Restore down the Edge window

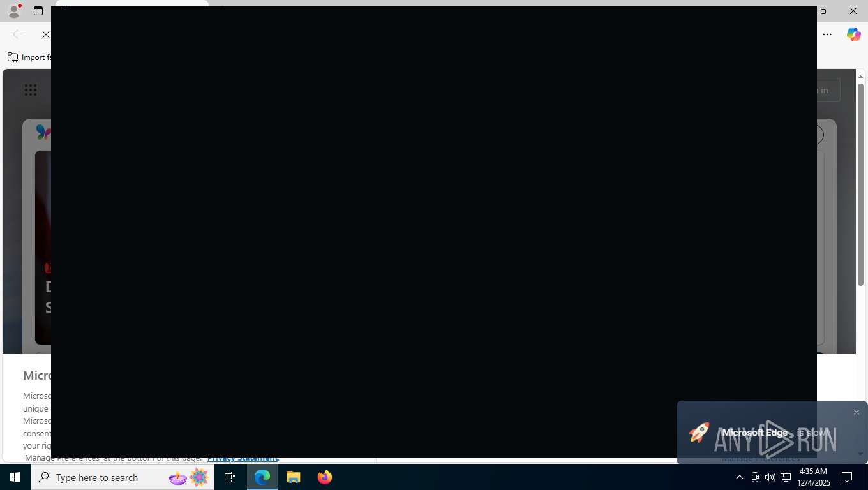pos(824,11)
